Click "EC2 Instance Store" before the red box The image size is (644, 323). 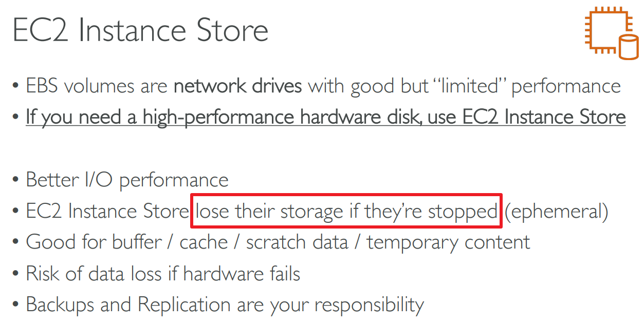point(107,212)
